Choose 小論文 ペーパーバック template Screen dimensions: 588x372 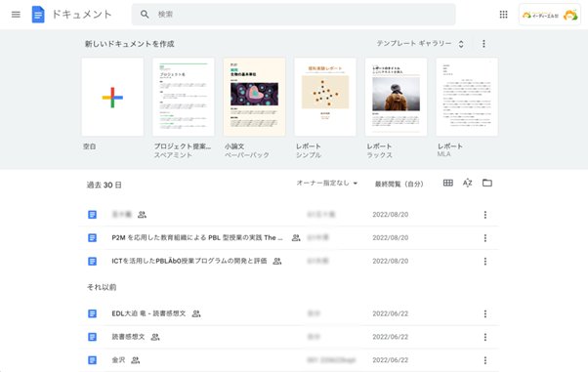pos(254,97)
